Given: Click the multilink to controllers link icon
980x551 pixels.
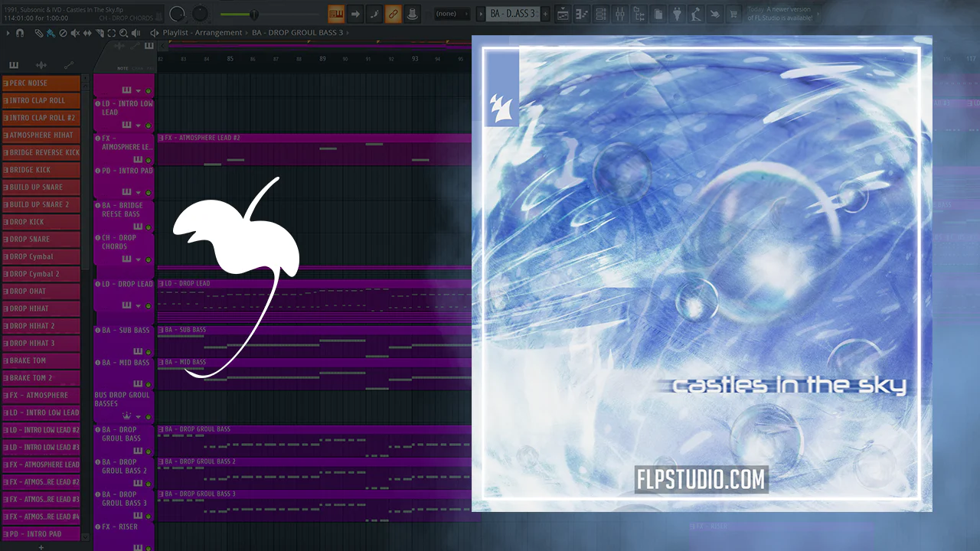Looking at the screenshot, I should point(393,14).
